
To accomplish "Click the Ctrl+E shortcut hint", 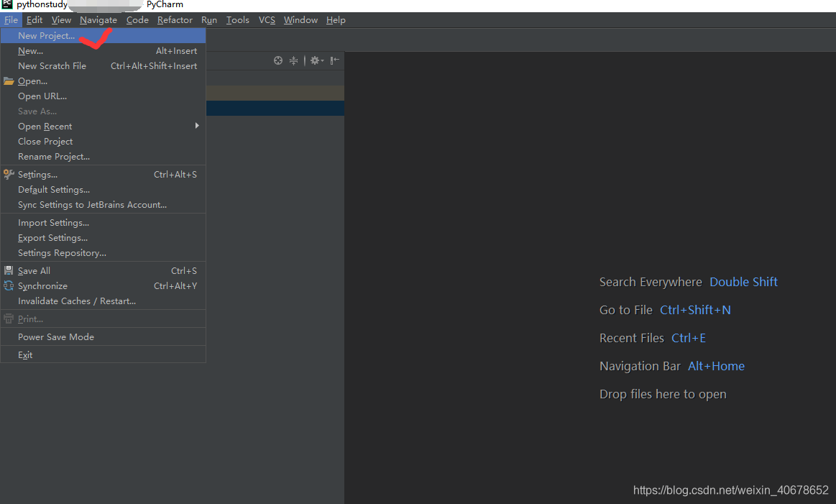I will (x=689, y=338).
